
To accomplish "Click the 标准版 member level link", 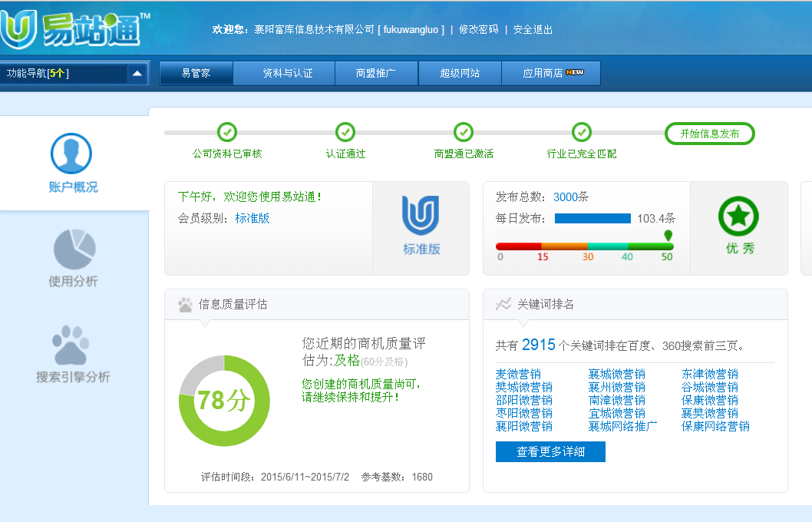I will click(x=253, y=218).
